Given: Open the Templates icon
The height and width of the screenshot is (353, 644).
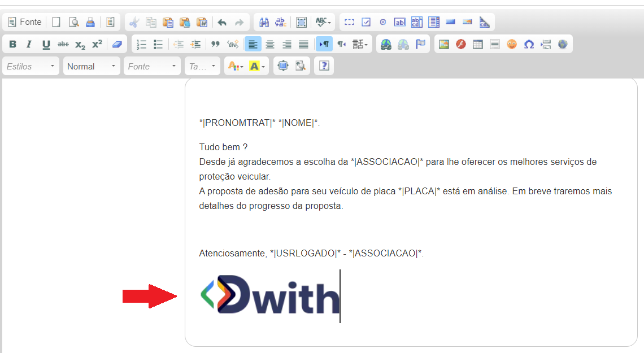Looking at the screenshot, I should pos(110,22).
